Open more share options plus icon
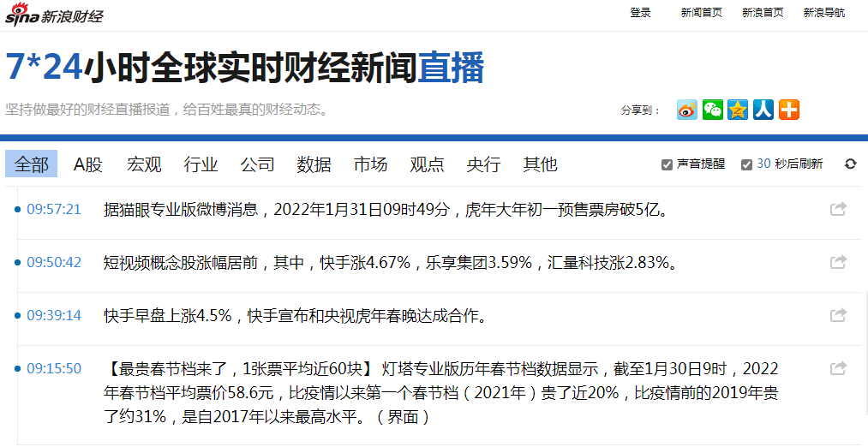The width and height of the screenshot is (868, 447). coord(789,110)
